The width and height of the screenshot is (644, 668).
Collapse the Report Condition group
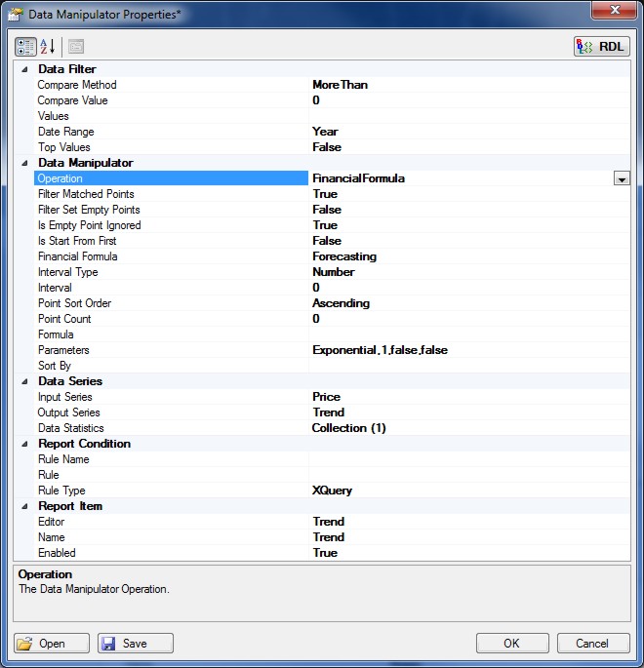coord(23,444)
